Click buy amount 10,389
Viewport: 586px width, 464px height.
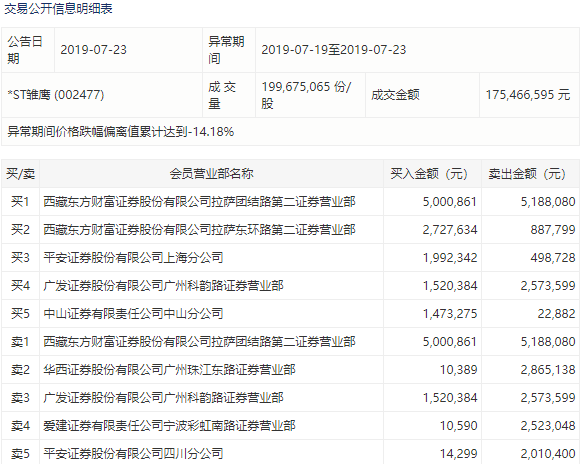point(459,370)
